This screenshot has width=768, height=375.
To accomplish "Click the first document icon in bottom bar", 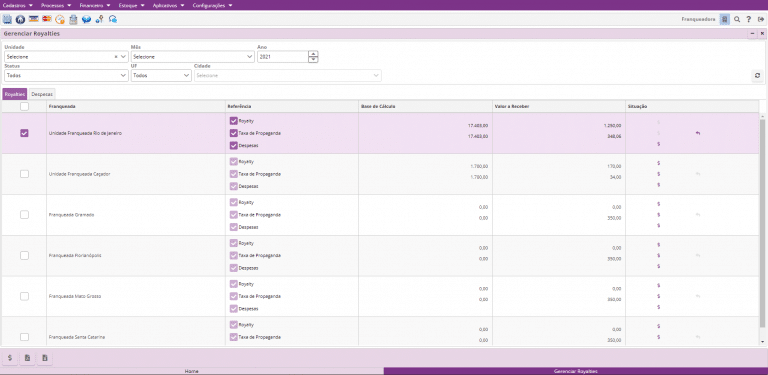I will [27, 358].
